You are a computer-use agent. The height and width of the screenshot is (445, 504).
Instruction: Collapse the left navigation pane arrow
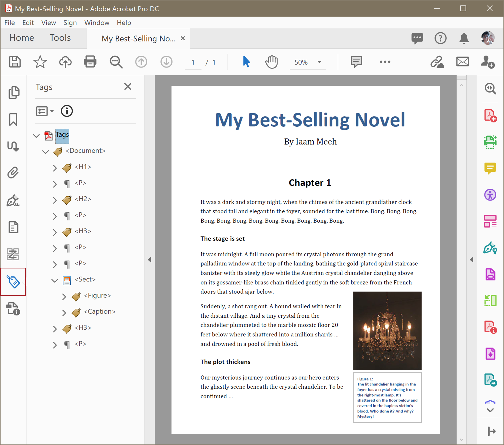point(150,260)
